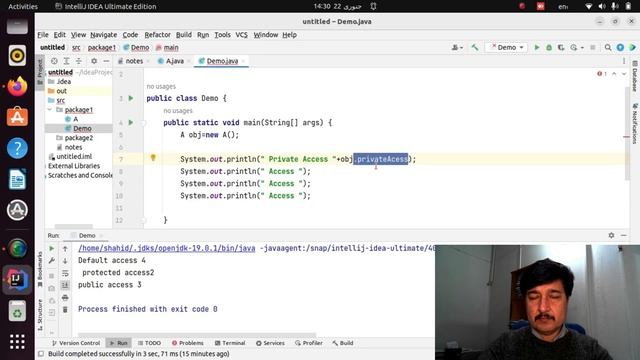
Task: Toggle the Structure side panel
Action: (40, 314)
